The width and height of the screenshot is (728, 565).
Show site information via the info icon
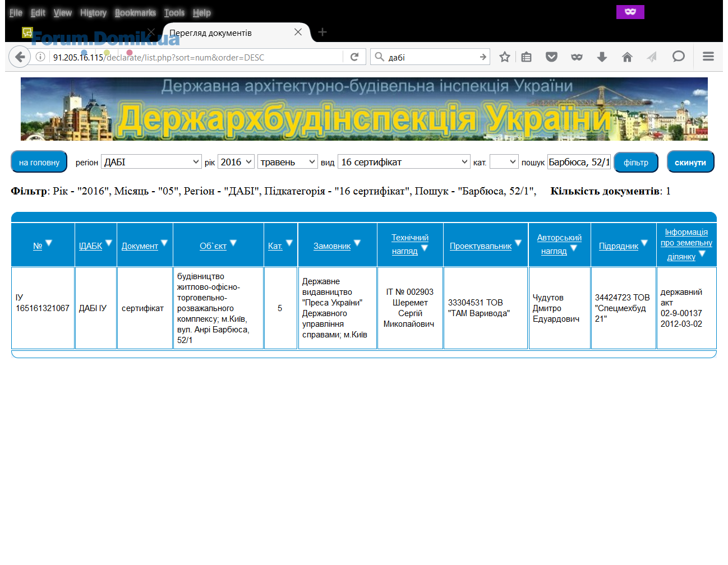[x=40, y=57]
